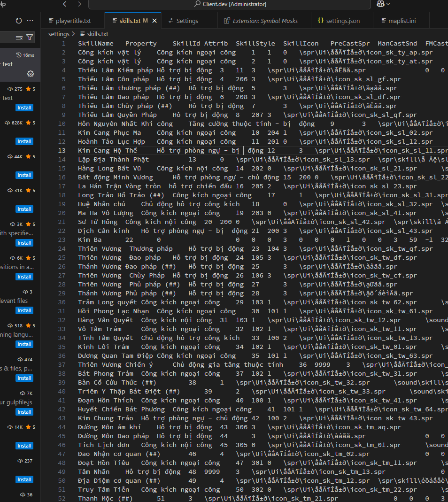Viewport: 448px width, 502px height.
Task: Click line number 23 in the gutter
Action: click(62, 239)
